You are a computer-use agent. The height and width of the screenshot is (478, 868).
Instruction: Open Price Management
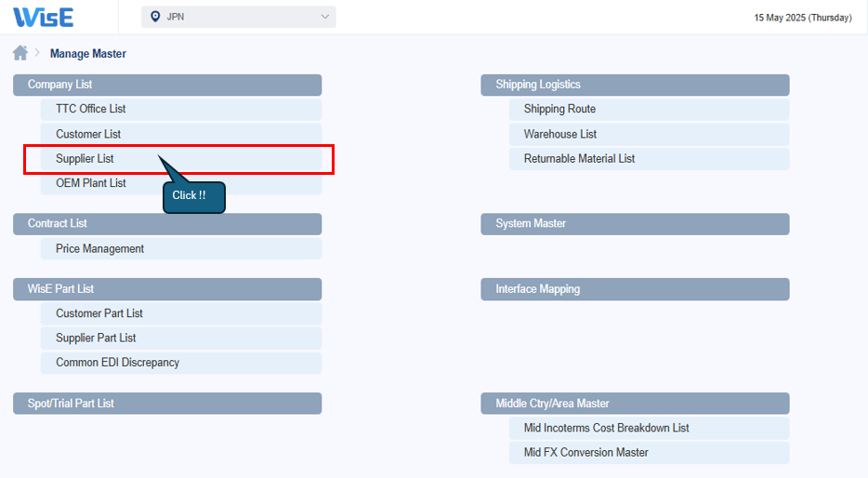[99, 248]
